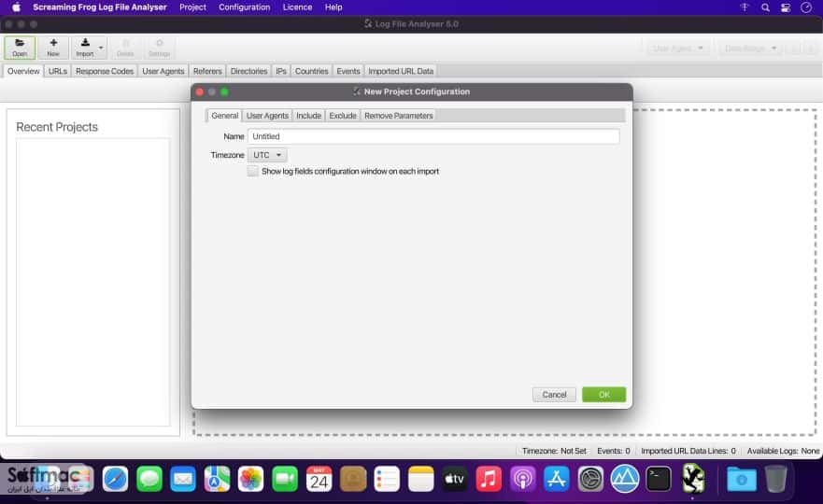Click the clock icon in menu bar

806,7
